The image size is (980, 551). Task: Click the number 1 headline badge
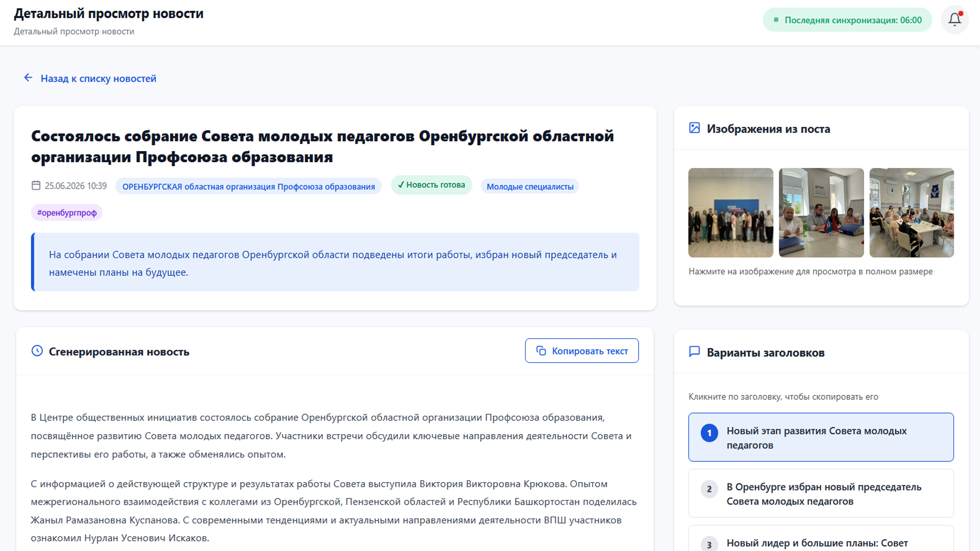coord(709,433)
